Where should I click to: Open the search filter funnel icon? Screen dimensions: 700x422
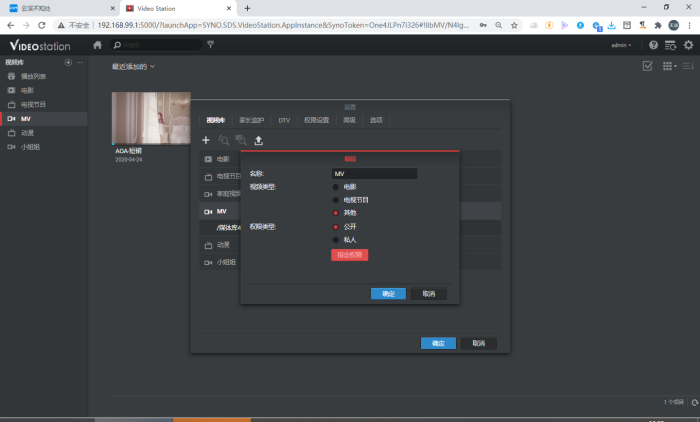click(x=210, y=45)
